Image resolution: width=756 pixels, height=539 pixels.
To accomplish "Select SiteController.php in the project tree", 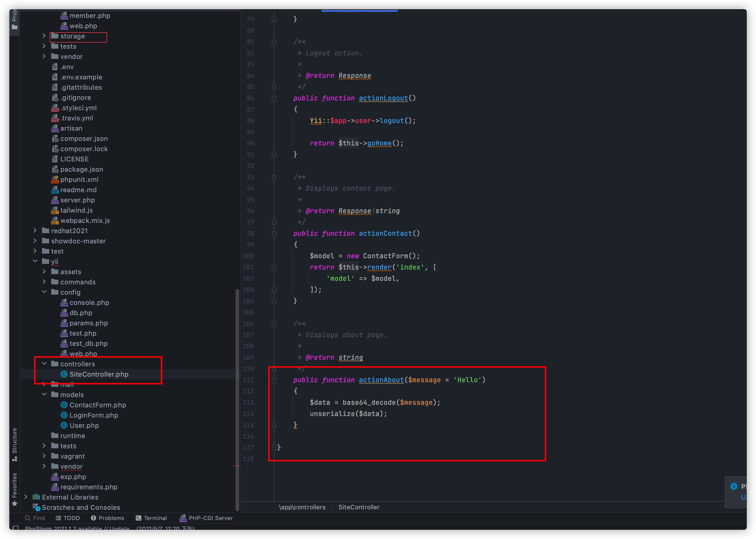I will (99, 374).
